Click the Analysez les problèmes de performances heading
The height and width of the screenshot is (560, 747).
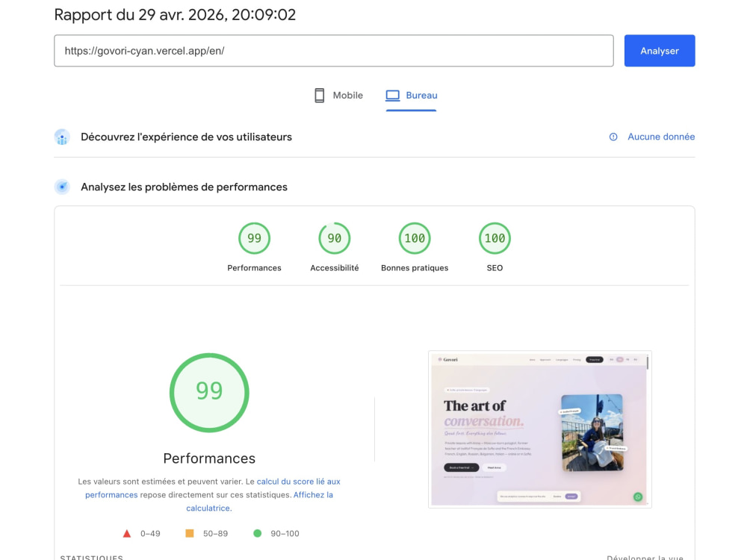184,187
